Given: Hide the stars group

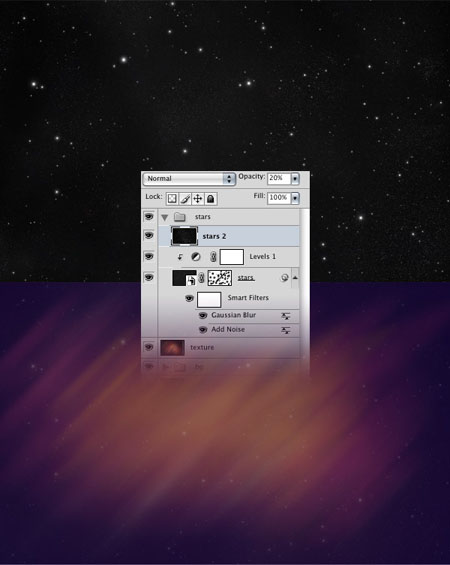Looking at the screenshot, I should pyautogui.click(x=149, y=217).
